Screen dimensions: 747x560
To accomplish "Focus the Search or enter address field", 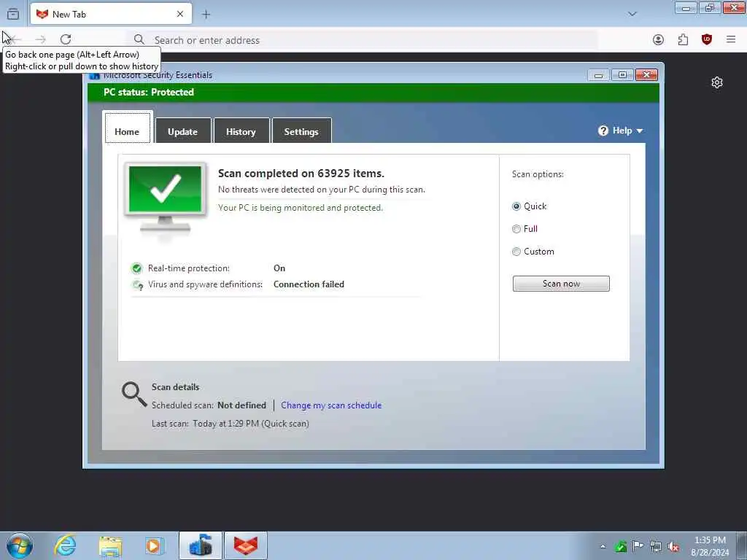I will [362, 40].
